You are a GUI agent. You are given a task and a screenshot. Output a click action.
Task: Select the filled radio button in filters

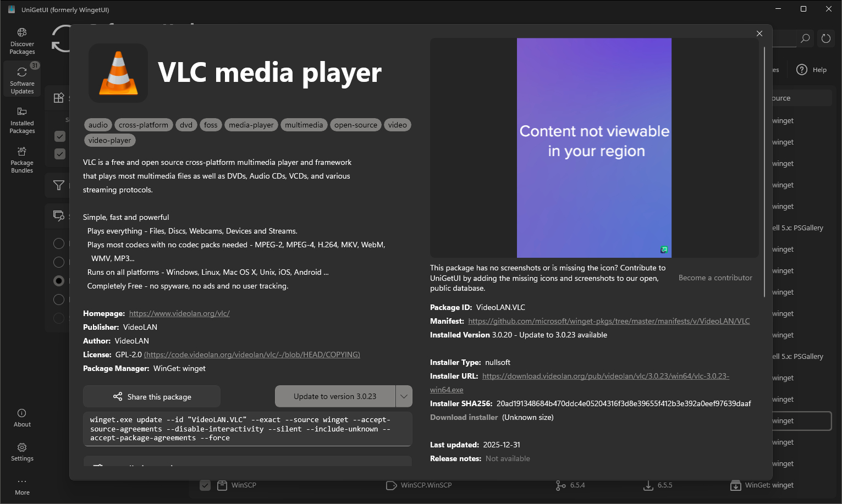pyautogui.click(x=59, y=281)
